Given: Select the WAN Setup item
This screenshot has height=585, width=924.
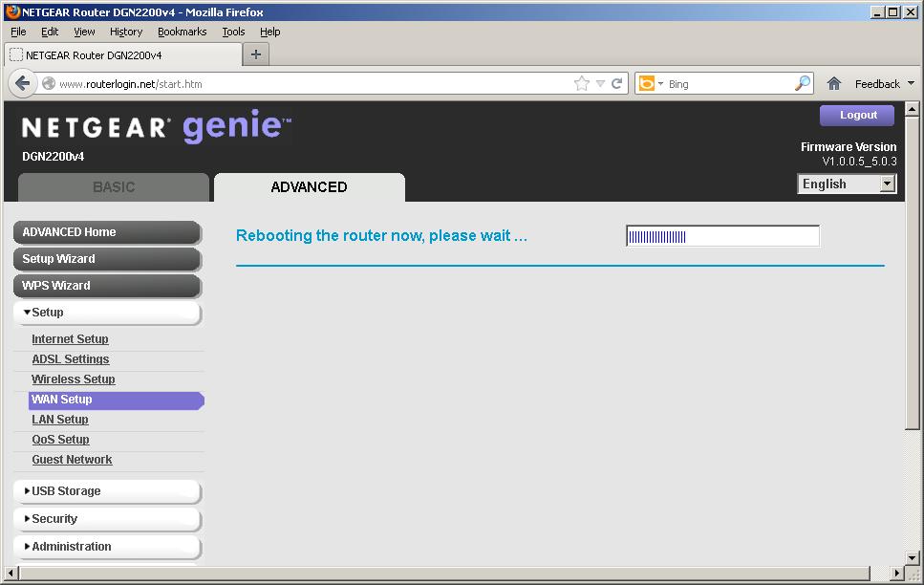Looking at the screenshot, I should pos(116,400).
